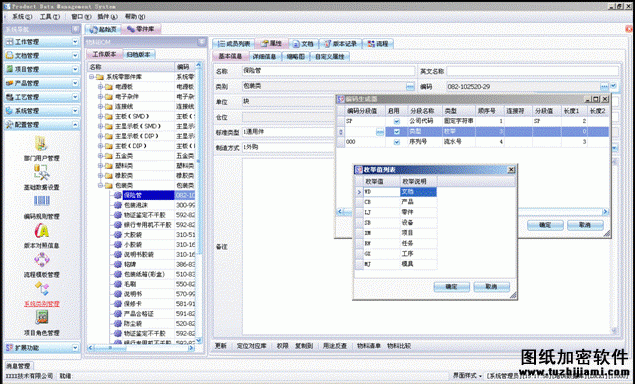Open 工具 menu
The height and width of the screenshot is (384, 635).
[49, 17]
